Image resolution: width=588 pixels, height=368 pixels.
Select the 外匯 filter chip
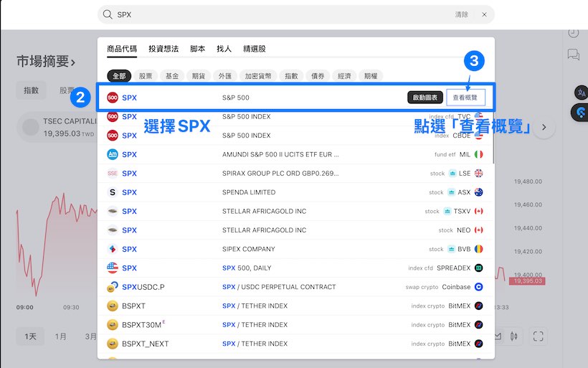click(225, 76)
